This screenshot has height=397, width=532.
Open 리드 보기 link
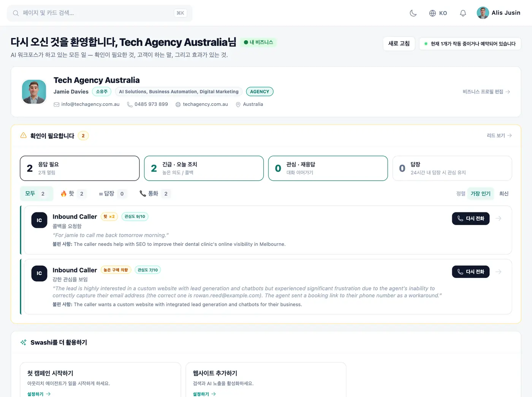[499, 135]
